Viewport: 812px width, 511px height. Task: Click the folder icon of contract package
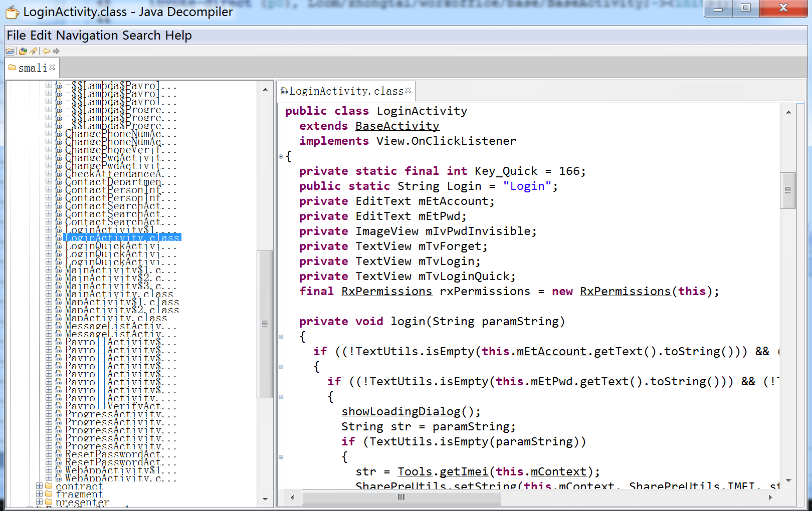coord(49,486)
